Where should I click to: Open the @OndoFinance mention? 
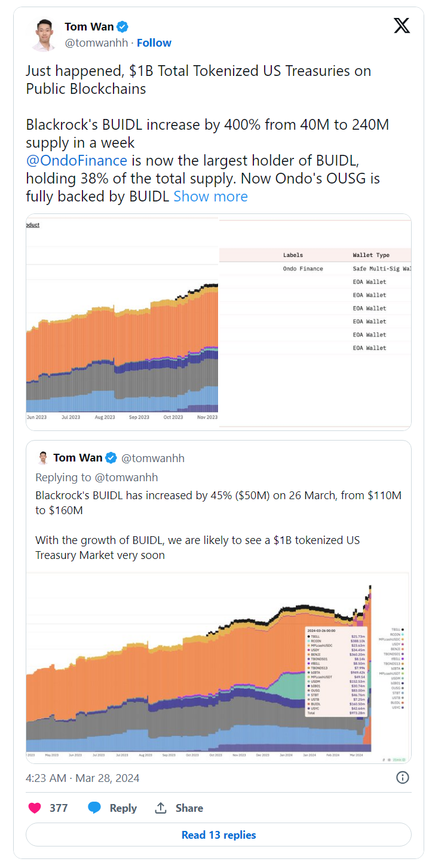click(x=76, y=160)
